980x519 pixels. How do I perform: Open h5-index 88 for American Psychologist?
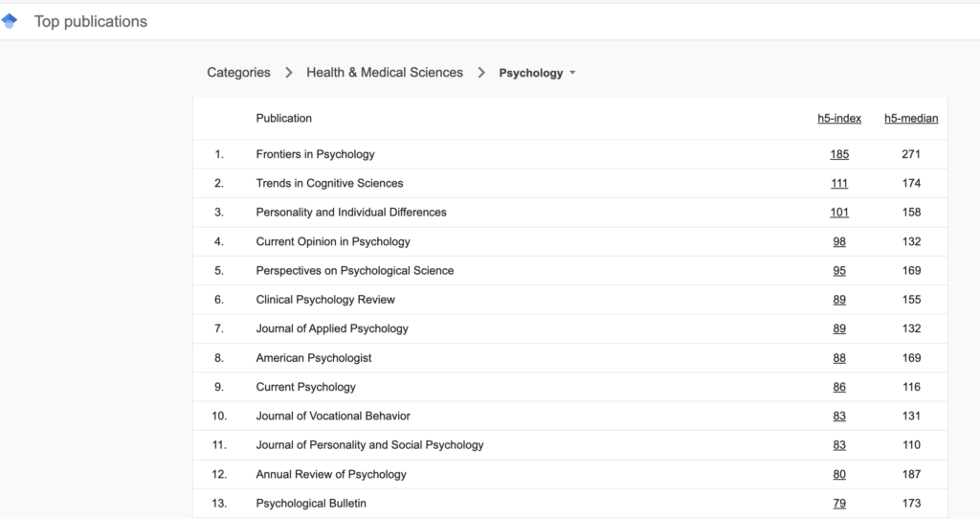839,358
